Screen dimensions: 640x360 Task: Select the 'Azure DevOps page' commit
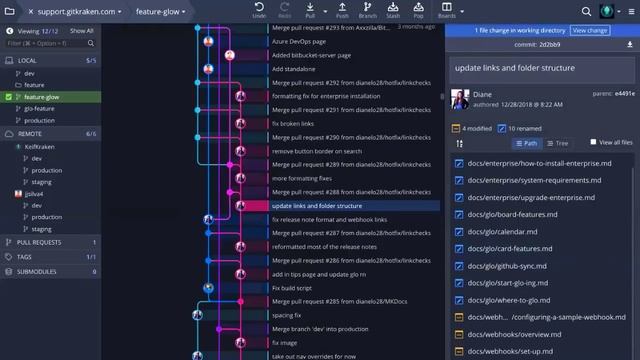pyautogui.click(x=299, y=42)
